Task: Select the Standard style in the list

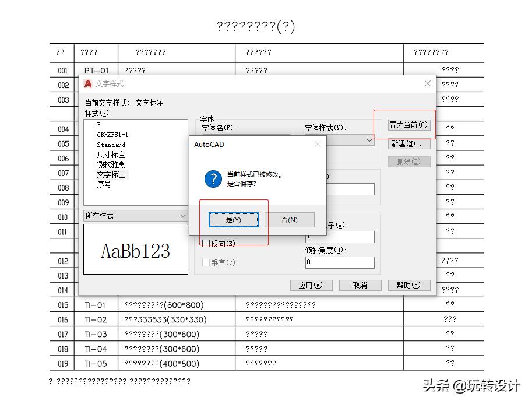Action: click(111, 145)
